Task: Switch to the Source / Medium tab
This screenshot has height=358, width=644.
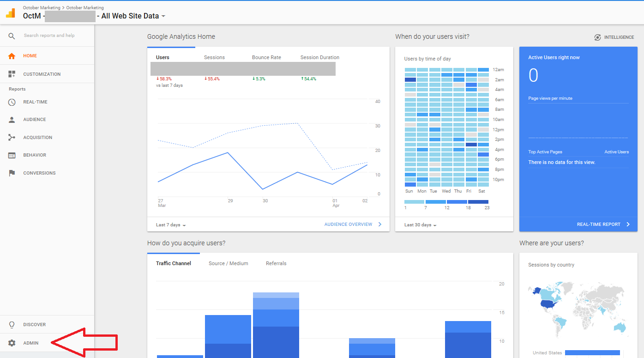Action: (229, 263)
